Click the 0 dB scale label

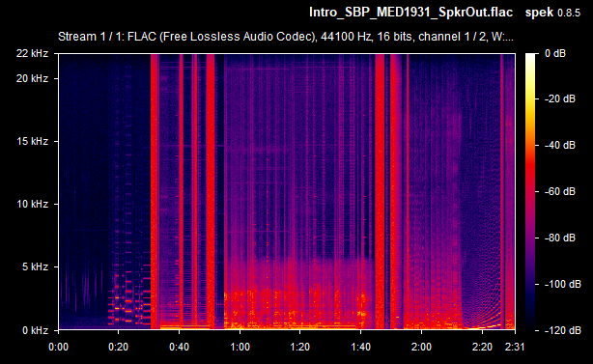pos(555,53)
